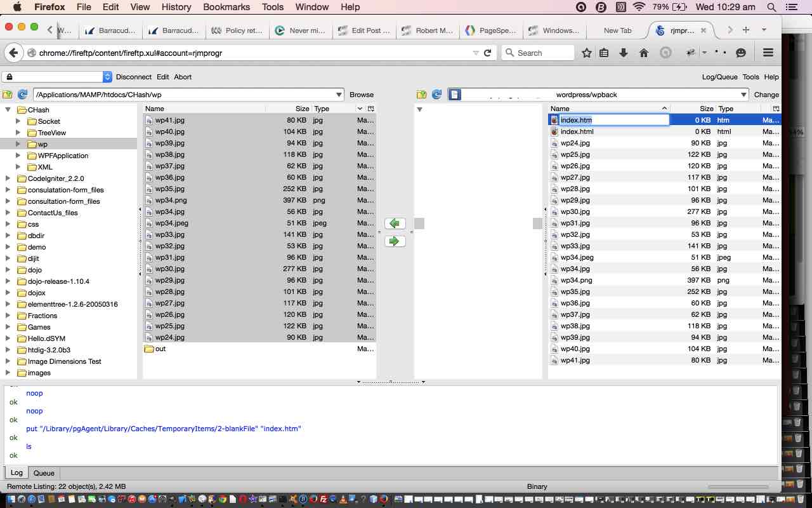Click the upload (right green arrow) button
812x508 pixels.
395,241
